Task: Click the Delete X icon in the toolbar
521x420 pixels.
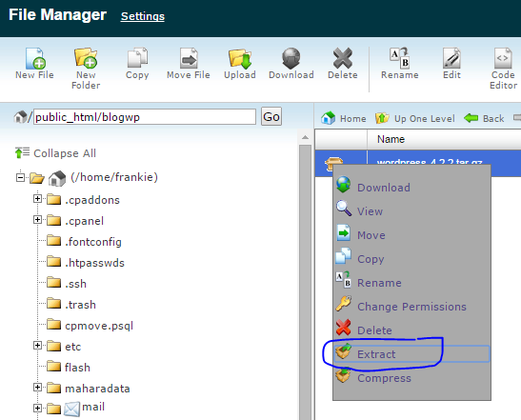Action: coord(343,58)
